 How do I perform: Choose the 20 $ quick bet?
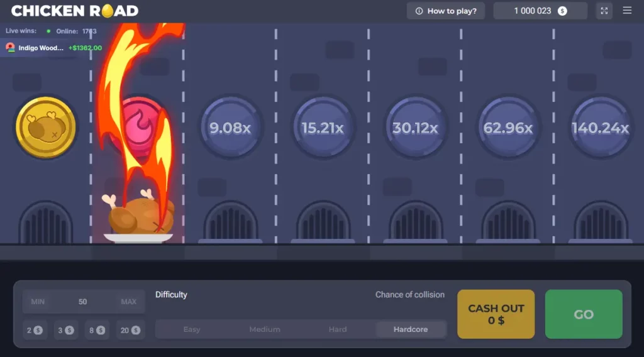(130, 330)
